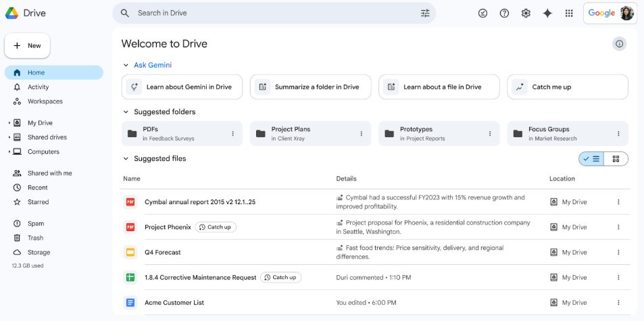This screenshot has height=321, width=644.
Task: Collapse the Ask Gemini section
Action: coord(126,66)
